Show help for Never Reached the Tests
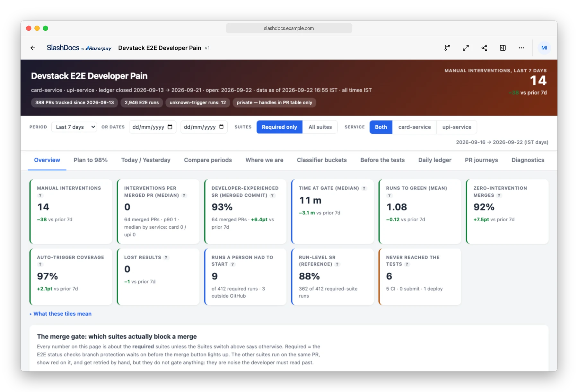The image size is (578, 392). coord(407,264)
